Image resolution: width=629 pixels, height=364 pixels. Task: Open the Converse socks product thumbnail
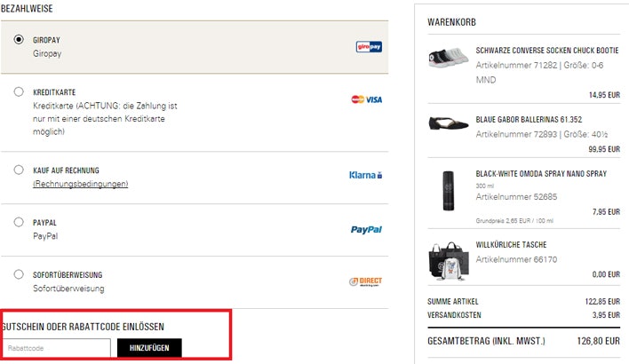click(448, 58)
